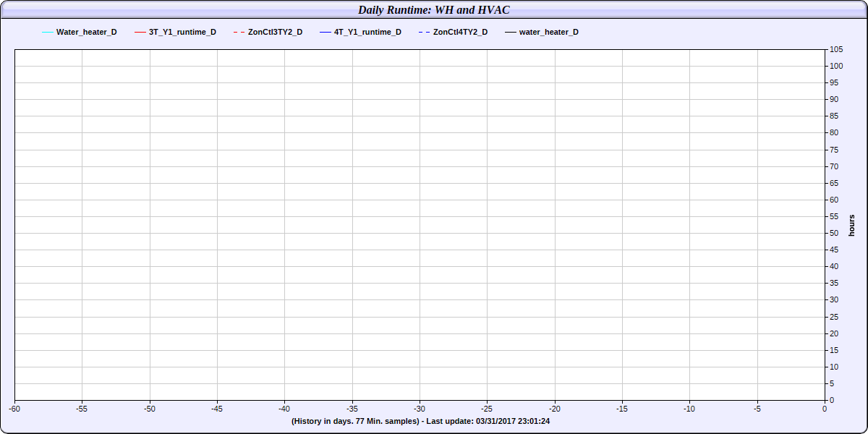Viewport: 868px width, 434px height.
Task: Click the 0 tick on the x-axis
Action: [825, 409]
